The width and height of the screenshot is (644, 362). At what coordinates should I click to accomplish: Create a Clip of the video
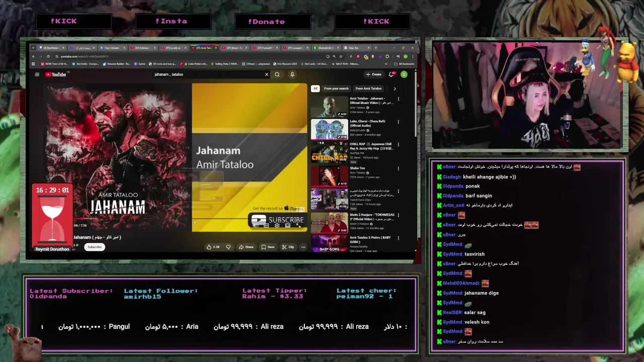point(288,247)
